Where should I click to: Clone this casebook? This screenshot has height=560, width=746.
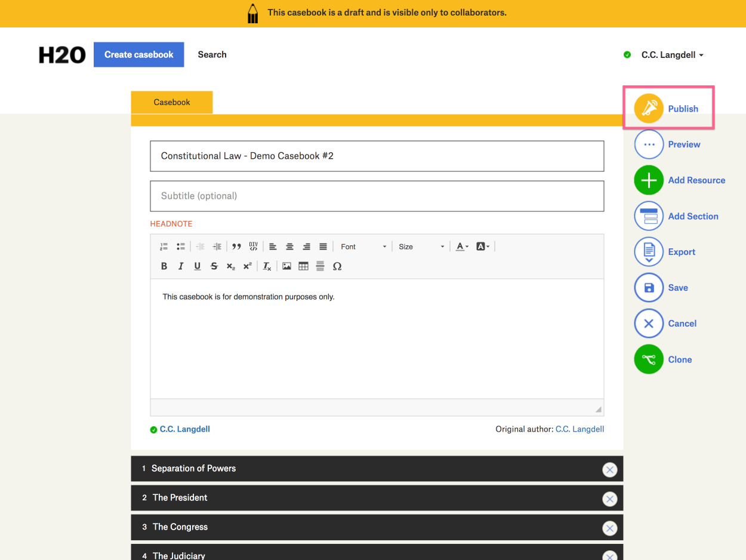[x=663, y=359]
